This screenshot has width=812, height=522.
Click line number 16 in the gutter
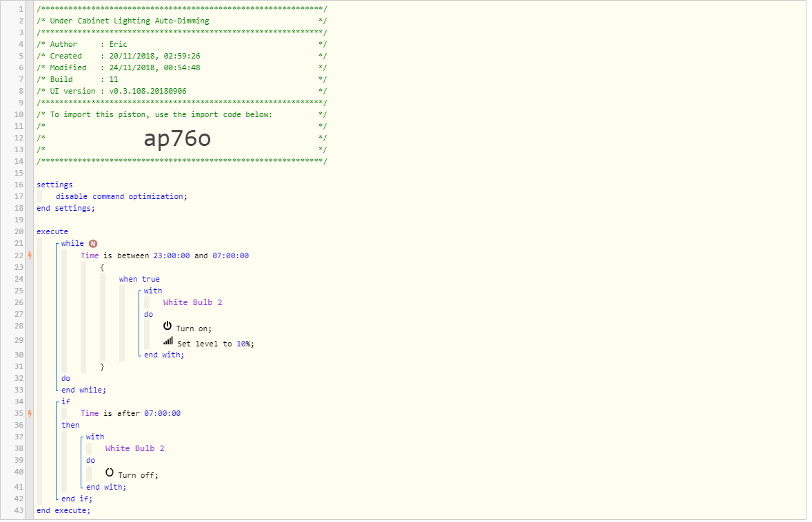pyautogui.click(x=19, y=185)
